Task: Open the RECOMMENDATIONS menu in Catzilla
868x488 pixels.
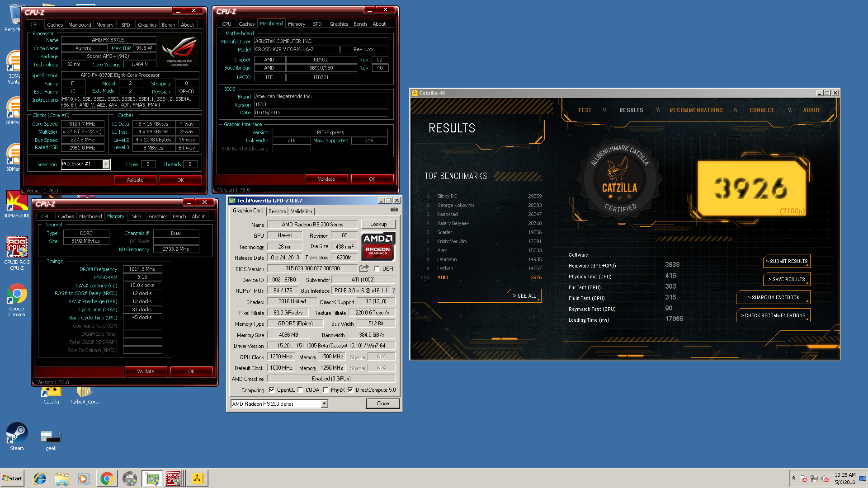Action: [x=696, y=110]
